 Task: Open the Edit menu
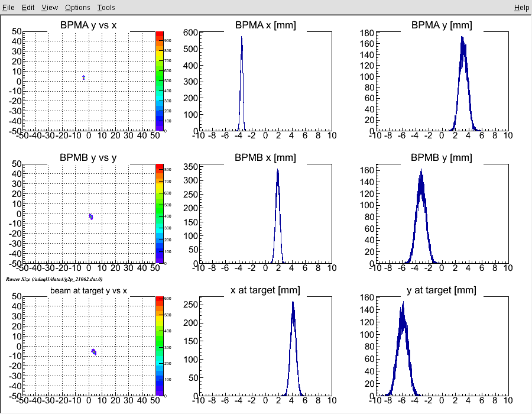(28, 8)
